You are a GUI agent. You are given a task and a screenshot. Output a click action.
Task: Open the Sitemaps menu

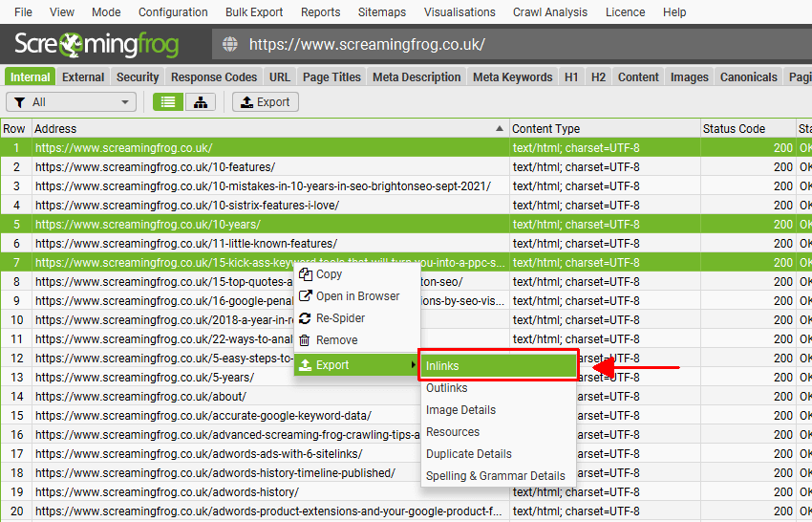[x=382, y=11]
